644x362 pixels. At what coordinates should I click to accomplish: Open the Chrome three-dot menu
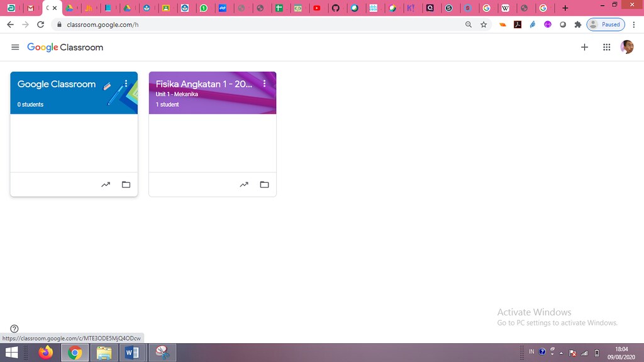pyautogui.click(x=634, y=25)
